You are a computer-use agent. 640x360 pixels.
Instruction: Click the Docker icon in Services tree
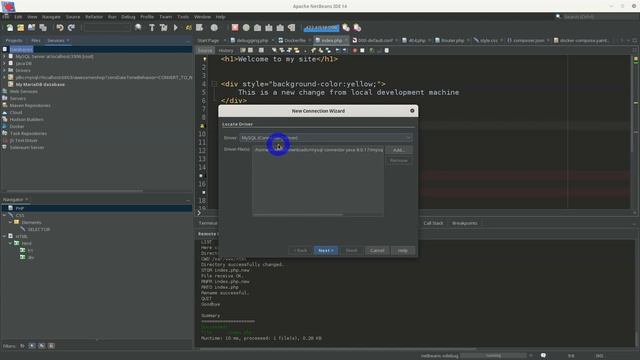[5, 127]
